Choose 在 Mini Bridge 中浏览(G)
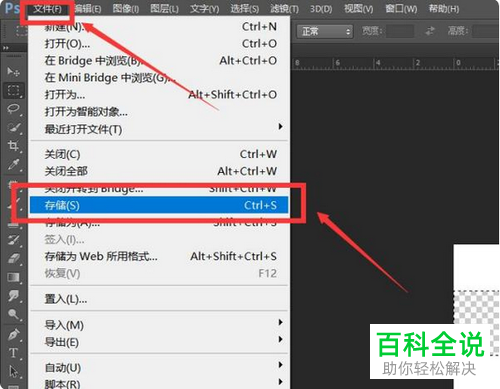 (159, 77)
